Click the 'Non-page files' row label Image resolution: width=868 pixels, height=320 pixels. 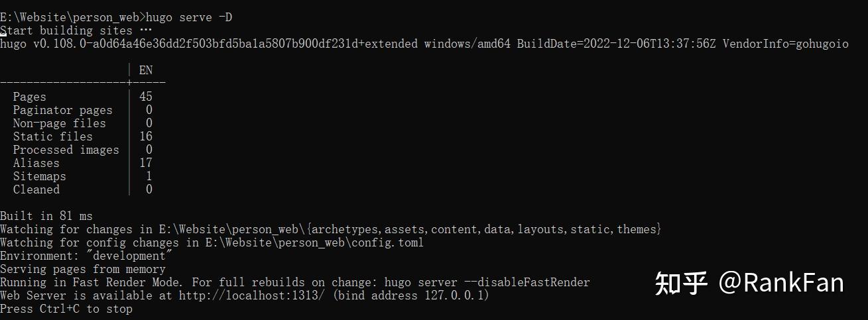[60, 123]
